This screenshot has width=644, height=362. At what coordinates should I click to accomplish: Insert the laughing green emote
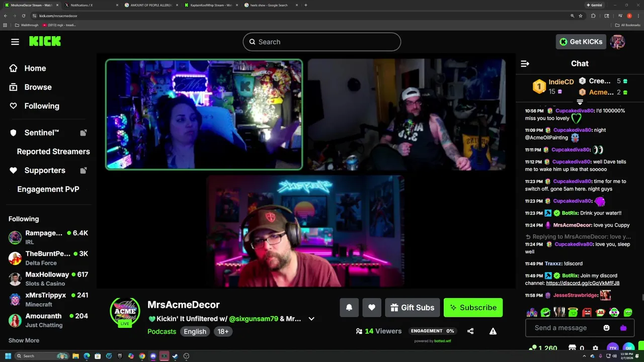pyautogui.click(x=545, y=313)
